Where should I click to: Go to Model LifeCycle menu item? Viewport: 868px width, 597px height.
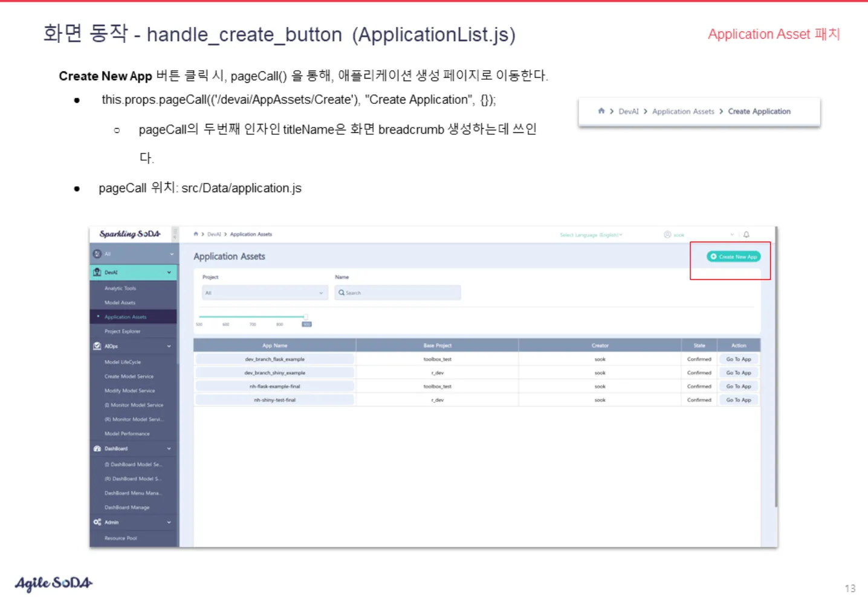pos(123,362)
